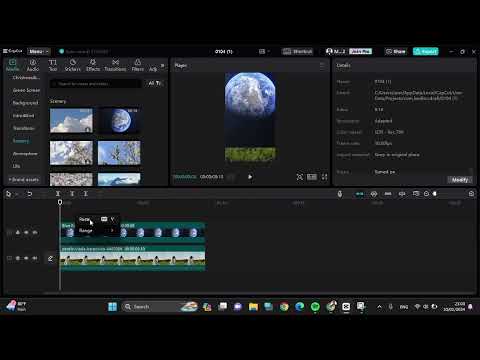This screenshot has width=480, height=360.
Task: Open the layout switch dropdown
Action: tap(264, 51)
